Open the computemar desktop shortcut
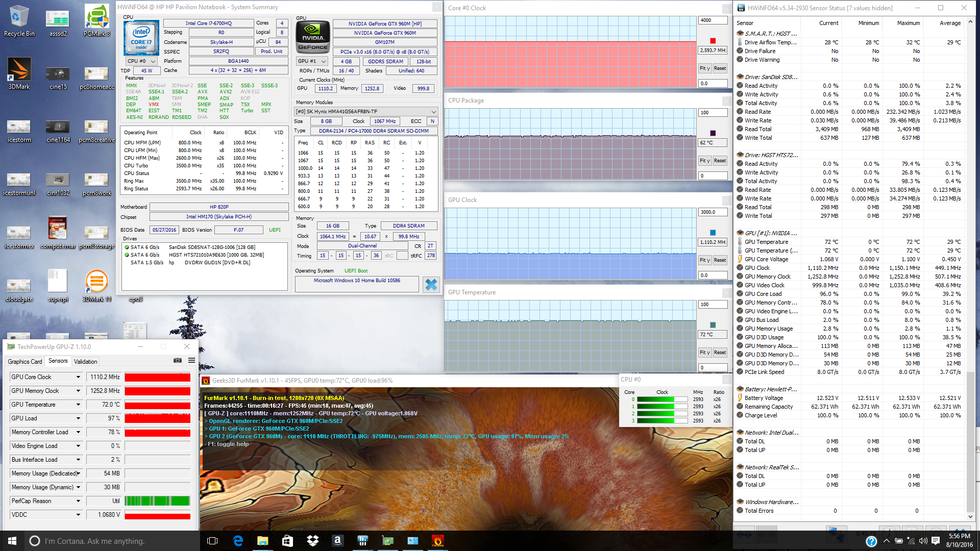This screenshot has width=980, height=551. coord(58,233)
